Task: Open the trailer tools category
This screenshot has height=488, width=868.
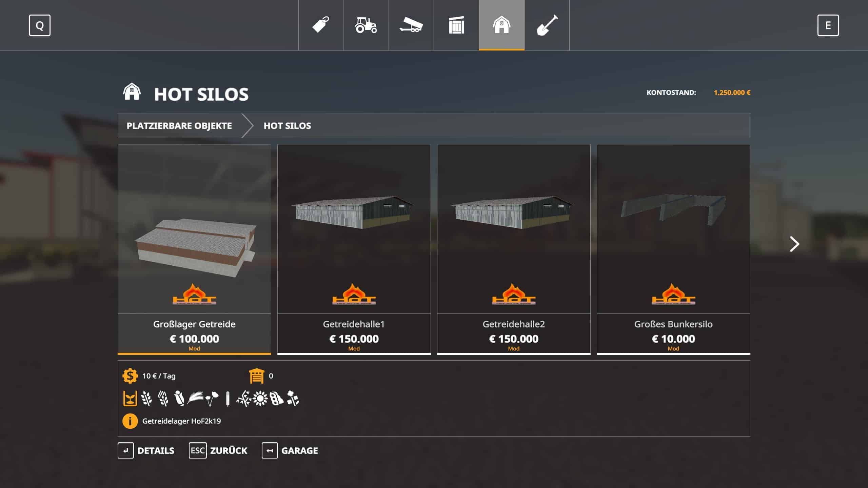Action: tap(411, 25)
